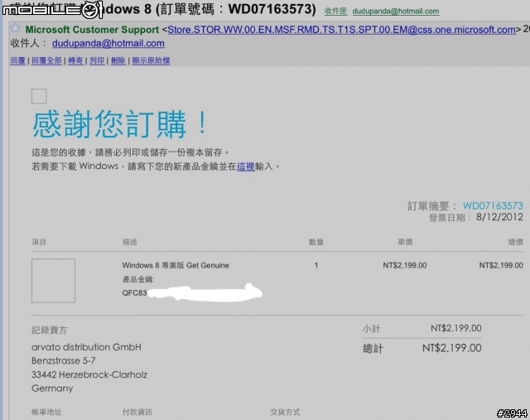530x420 pixels.
Task: Select the 感謝您訂購！ heading
Action: click(x=119, y=124)
